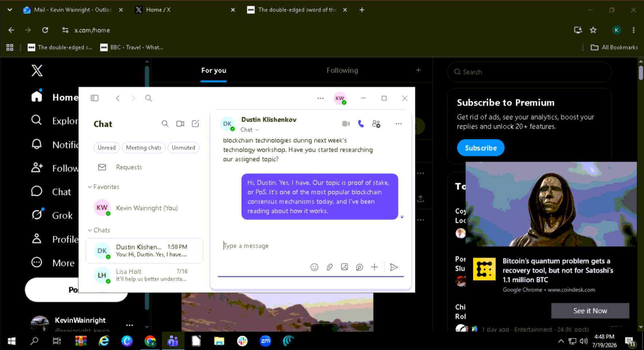644x350 pixels.
Task: Open Grok from X sidebar
Action: 52,215
